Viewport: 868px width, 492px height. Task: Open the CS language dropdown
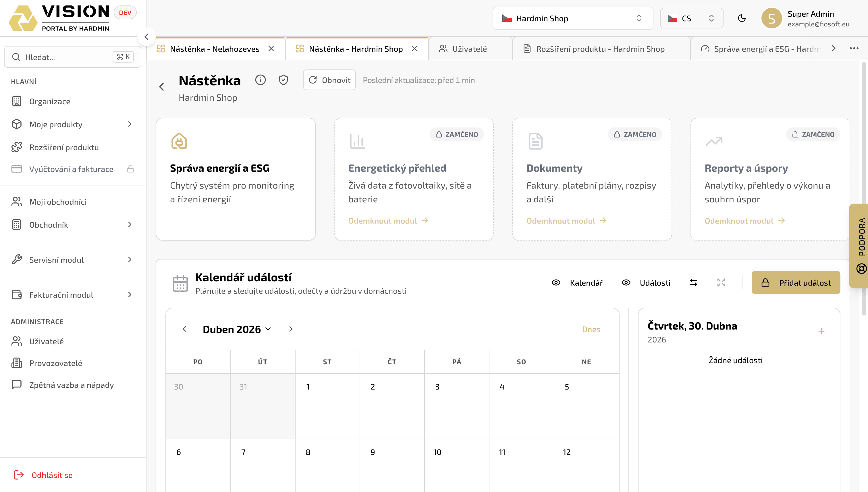tap(691, 18)
